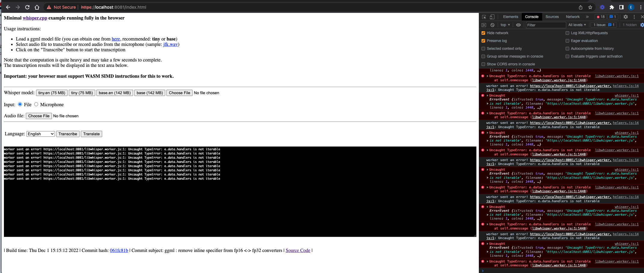The image size is (644, 273).
Task: Open the Source Code link
Action: [x=298, y=250]
